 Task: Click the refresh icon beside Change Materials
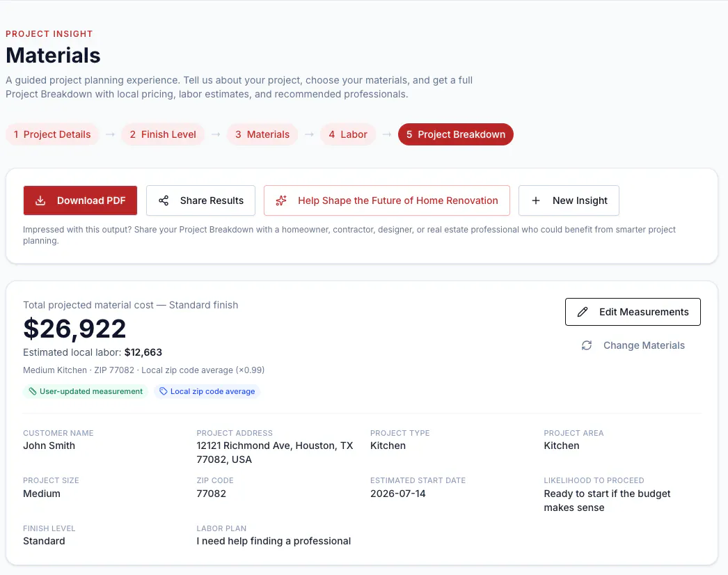[587, 345]
